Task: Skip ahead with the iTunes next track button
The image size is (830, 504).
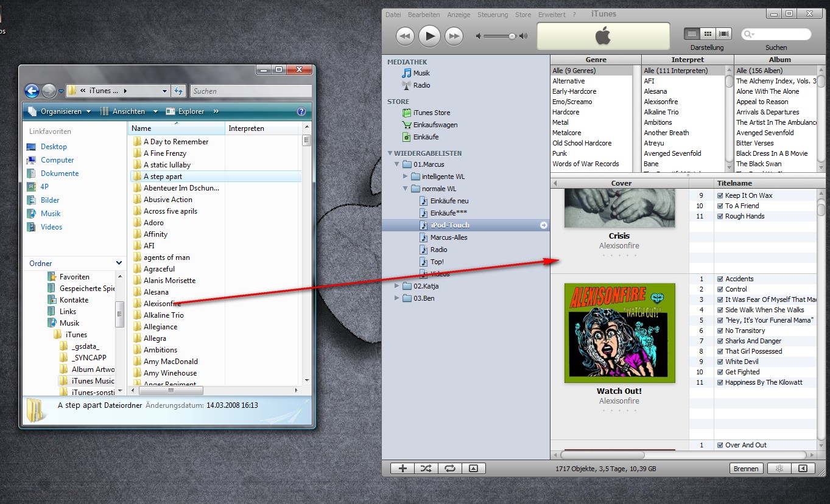Action: pyautogui.click(x=454, y=37)
